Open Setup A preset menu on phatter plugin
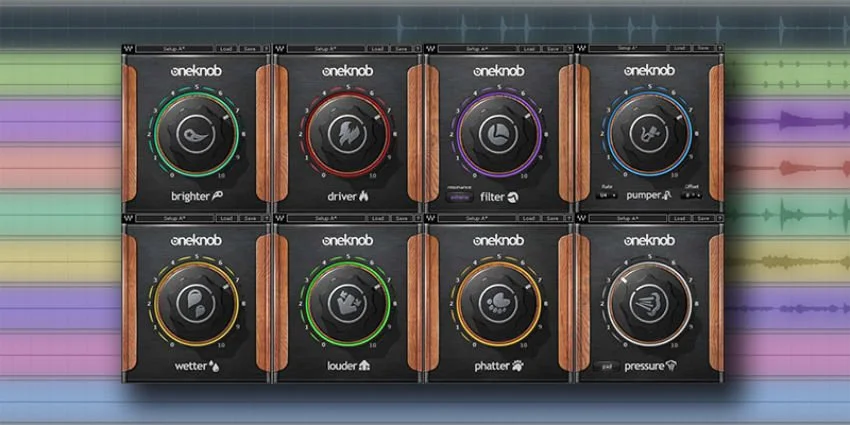Screen dimensions: 850x425 478,218
